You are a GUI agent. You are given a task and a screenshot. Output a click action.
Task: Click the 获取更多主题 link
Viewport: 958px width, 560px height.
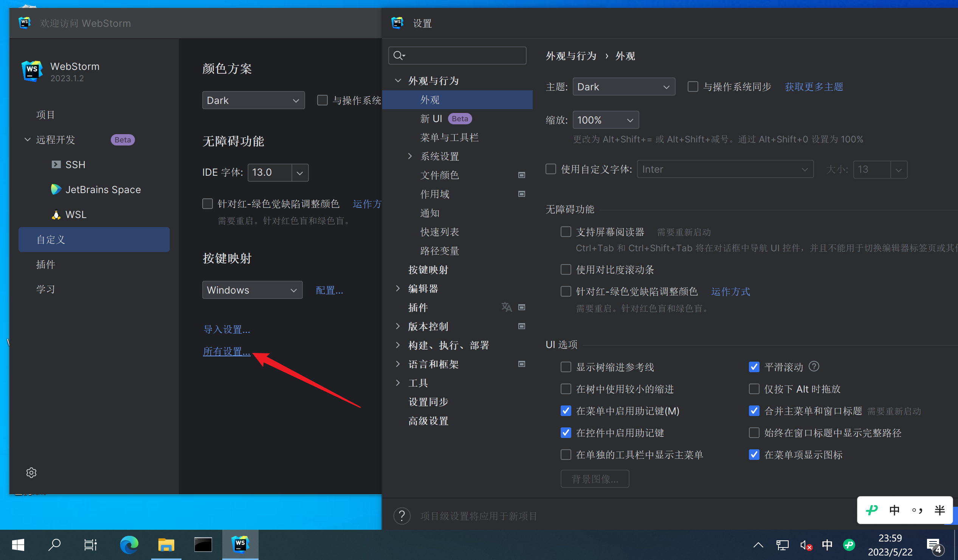(x=814, y=87)
